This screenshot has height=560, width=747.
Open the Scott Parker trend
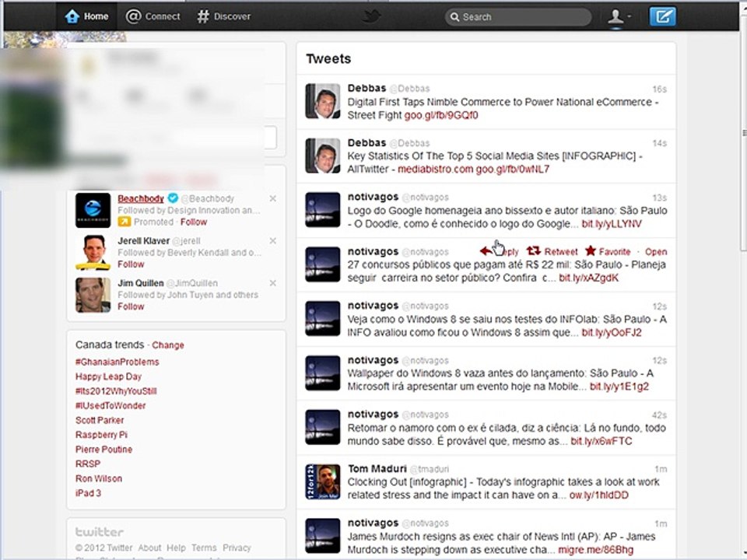pyautogui.click(x=100, y=421)
